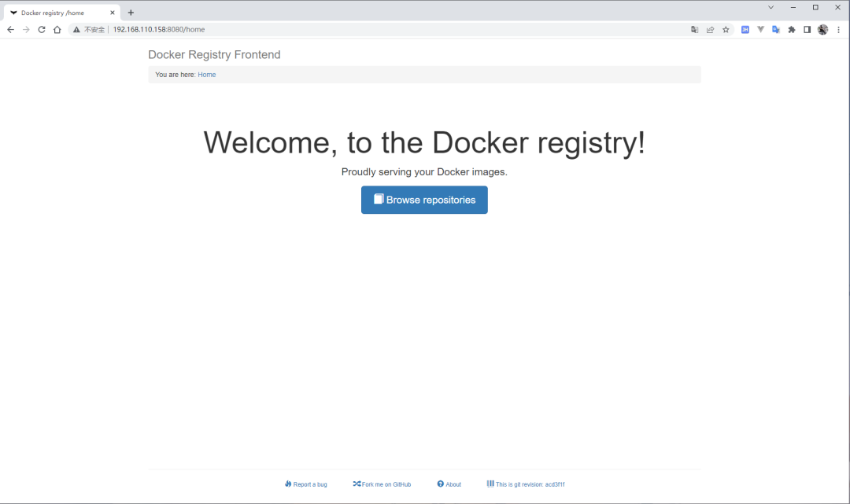Click the blue JH extension icon
The width and height of the screenshot is (850, 504).
745,29
